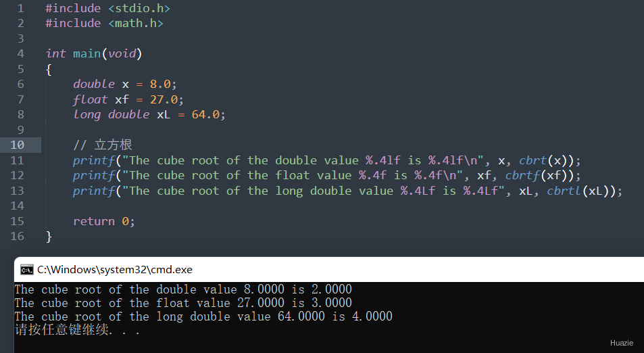
Task: Click the console output line ending 2.0000
Action: [183, 289]
